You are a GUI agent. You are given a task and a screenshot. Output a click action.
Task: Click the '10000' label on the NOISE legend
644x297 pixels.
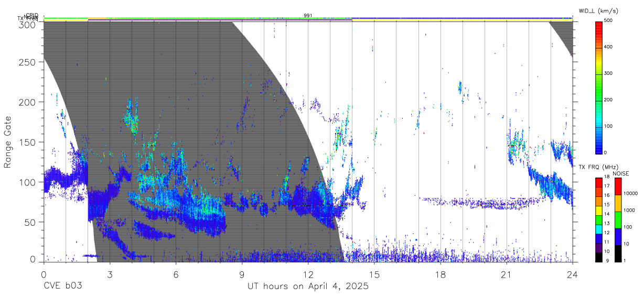(631, 193)
